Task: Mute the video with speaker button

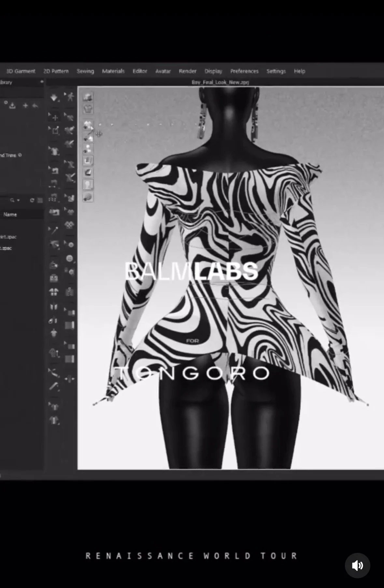Action: pyautogui.click(x=357, y=565)
